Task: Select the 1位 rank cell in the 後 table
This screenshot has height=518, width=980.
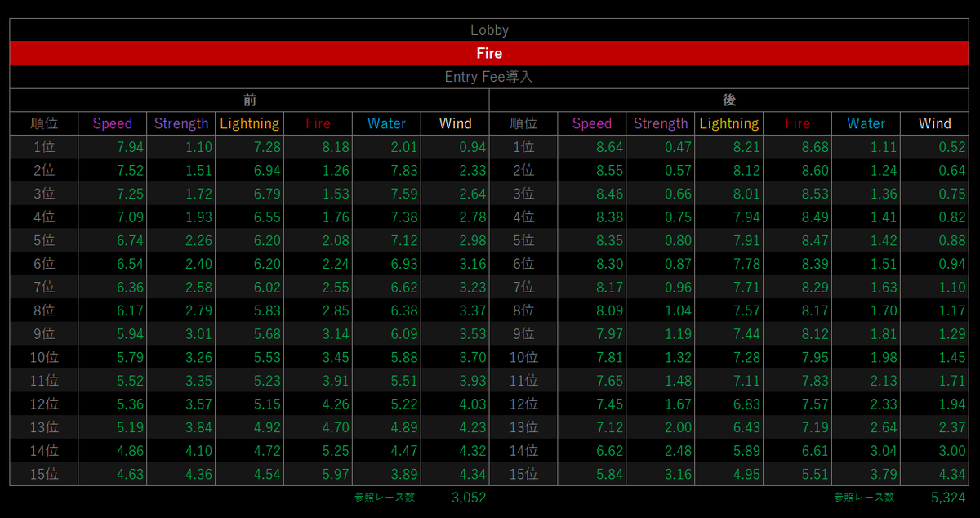Action: 523,147
